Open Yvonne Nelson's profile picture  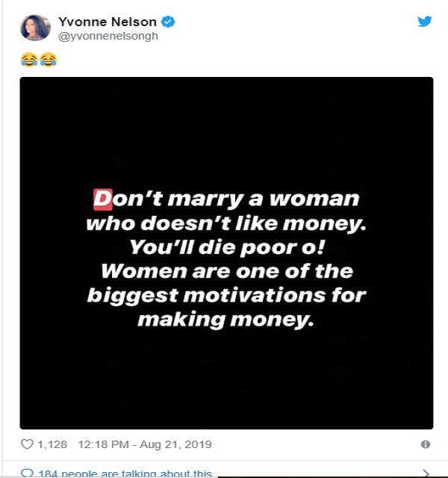click(34, 28)
